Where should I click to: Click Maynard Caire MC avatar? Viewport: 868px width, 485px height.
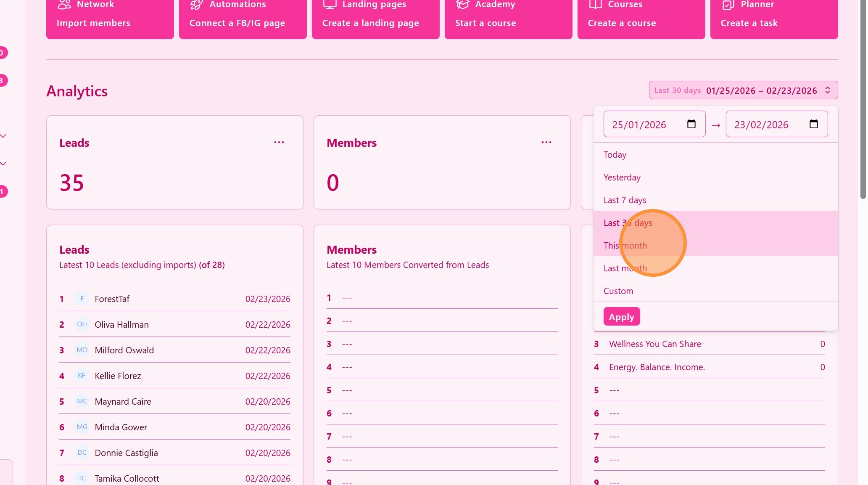click(82, 401)
